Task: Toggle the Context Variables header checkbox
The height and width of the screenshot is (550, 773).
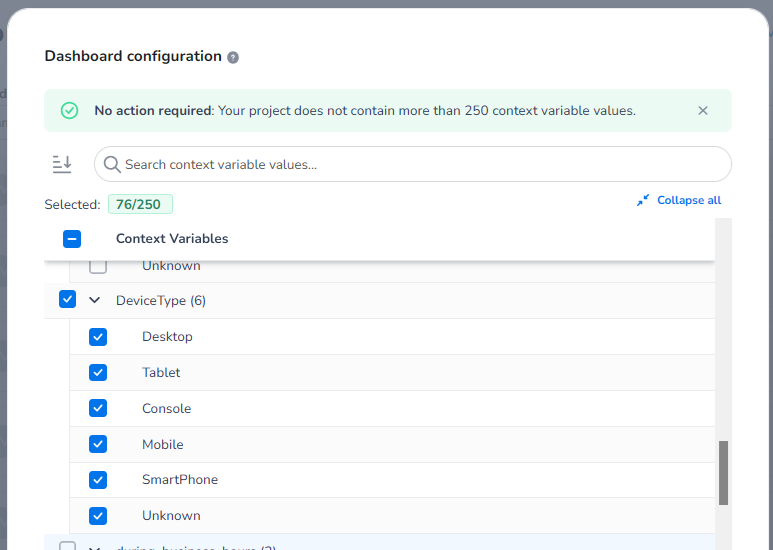Action: [x=72, y=239]
